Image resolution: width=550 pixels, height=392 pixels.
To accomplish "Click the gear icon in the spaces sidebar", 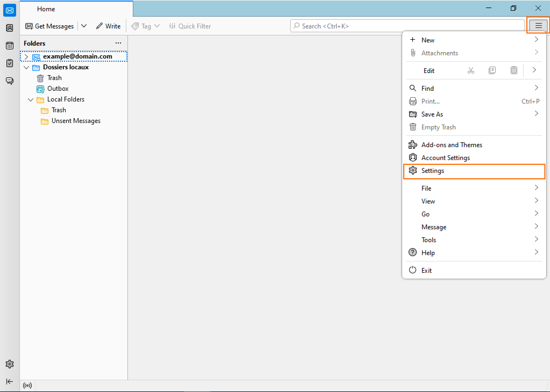I will point(10,364).
